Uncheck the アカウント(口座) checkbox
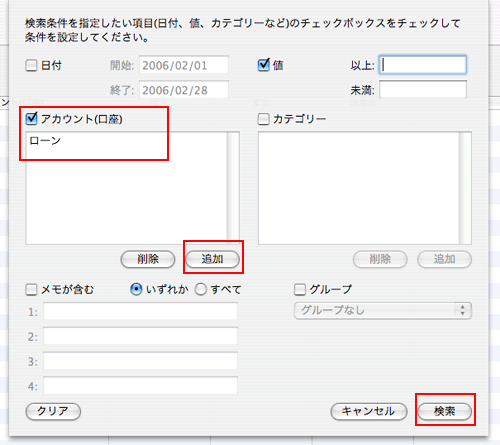Image resolution: width=500 pixels, height=445 pixels. (x=31, y=119)
